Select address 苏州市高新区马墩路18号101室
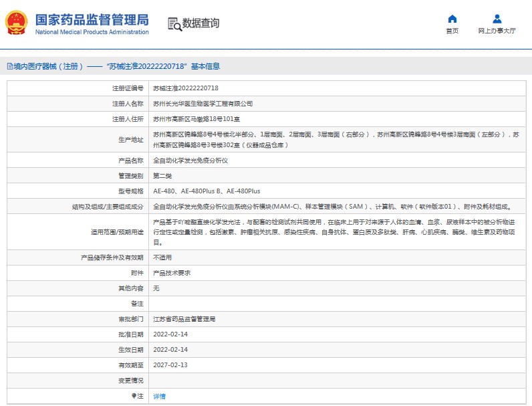 196,119
